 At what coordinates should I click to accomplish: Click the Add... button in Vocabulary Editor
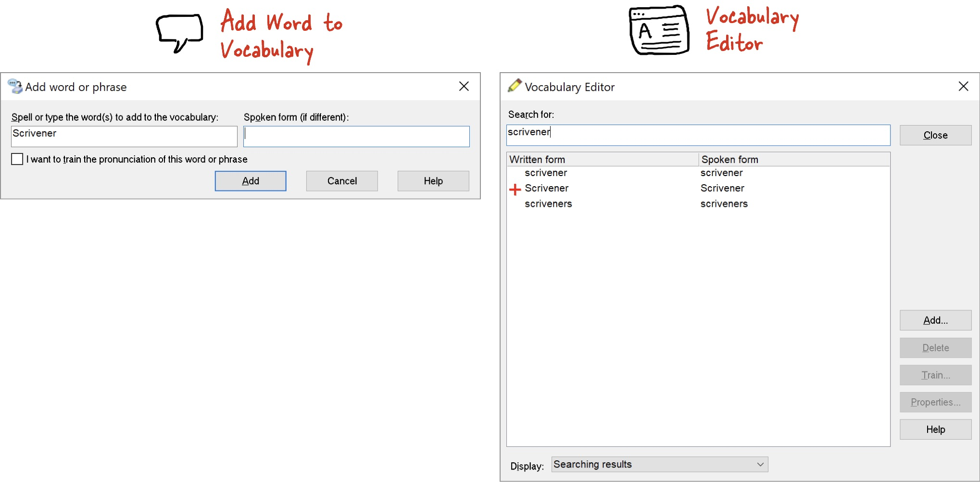point(935,320)
